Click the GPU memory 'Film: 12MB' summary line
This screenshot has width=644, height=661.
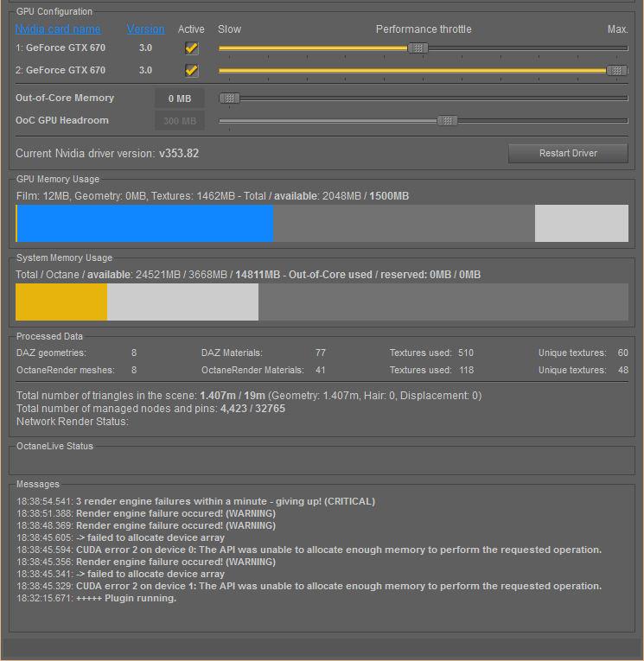pos(213,196)
